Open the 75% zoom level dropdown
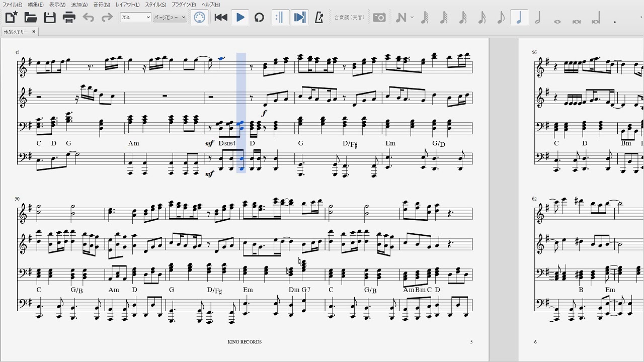Viewport: 644px width, 362px height. click(135, 18)
